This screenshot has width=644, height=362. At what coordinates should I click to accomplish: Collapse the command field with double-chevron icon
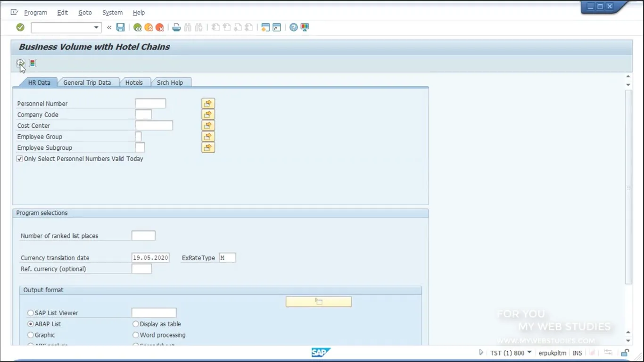tap(109, 27)
